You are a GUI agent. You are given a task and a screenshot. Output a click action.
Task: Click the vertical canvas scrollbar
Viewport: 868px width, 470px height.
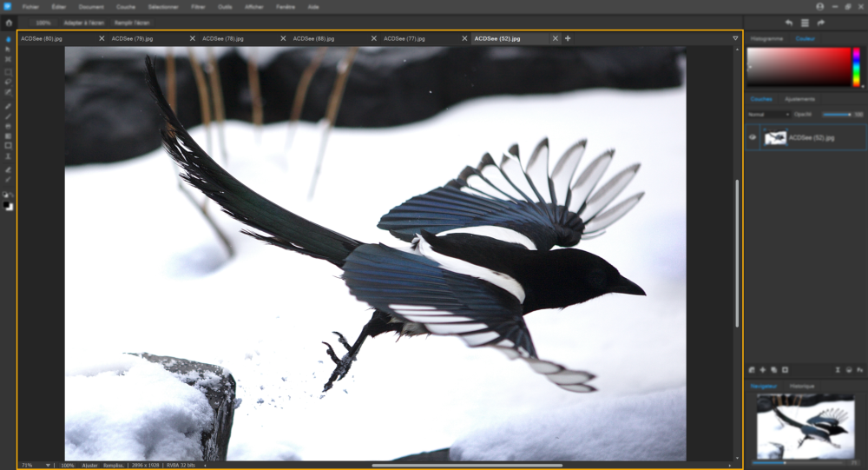click(737, 254)
